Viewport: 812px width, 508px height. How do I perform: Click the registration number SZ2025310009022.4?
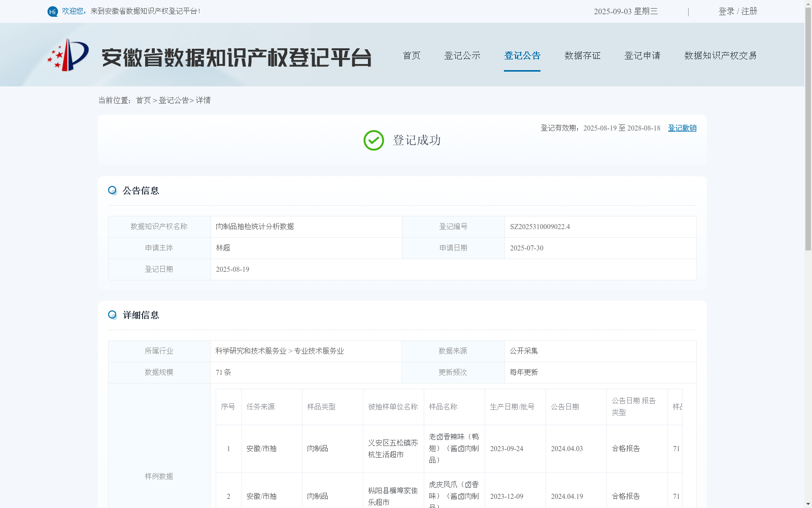[540, 227]
